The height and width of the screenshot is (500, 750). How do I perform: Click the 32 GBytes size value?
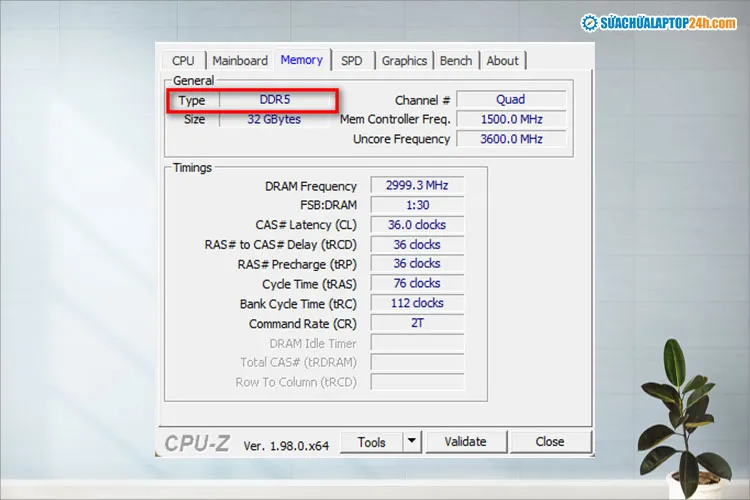point(274,119)
